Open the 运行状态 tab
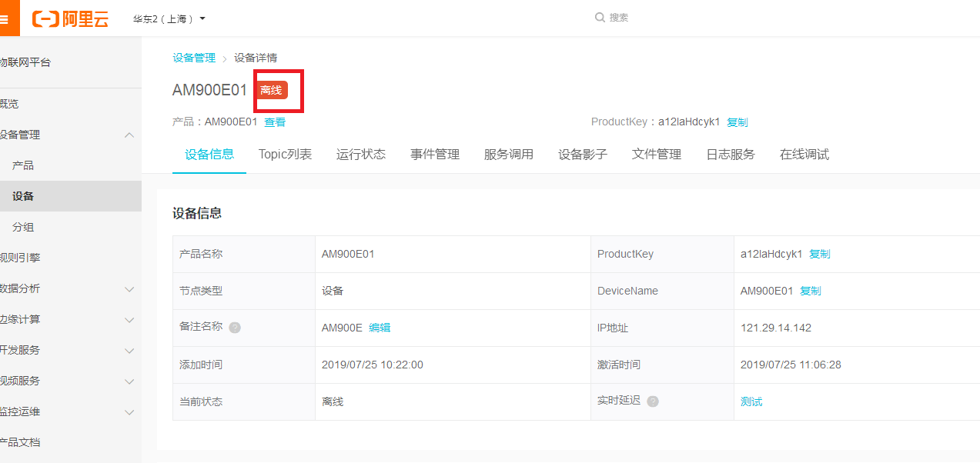This screenshot has width=980, height=463. coord(361,155)
